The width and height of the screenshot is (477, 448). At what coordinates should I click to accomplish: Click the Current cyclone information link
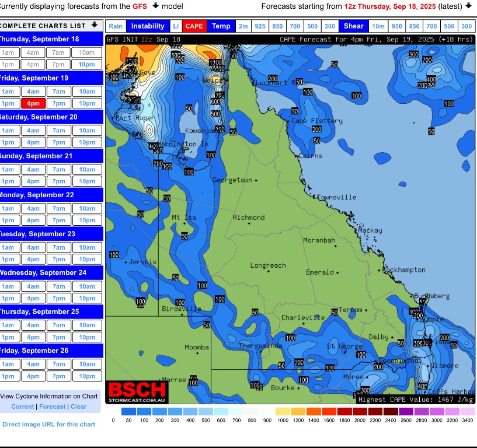(x=23, y=407)
